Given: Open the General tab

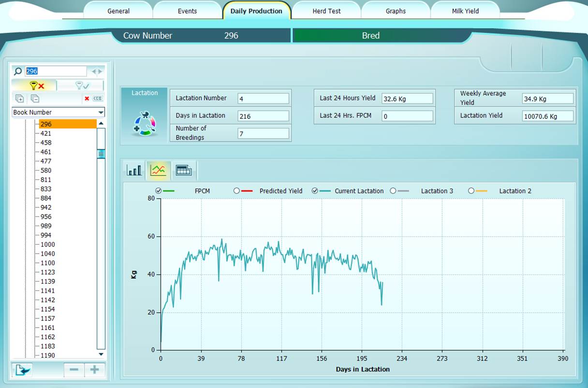Looking at the screenshot, I should tap(118, 11).
